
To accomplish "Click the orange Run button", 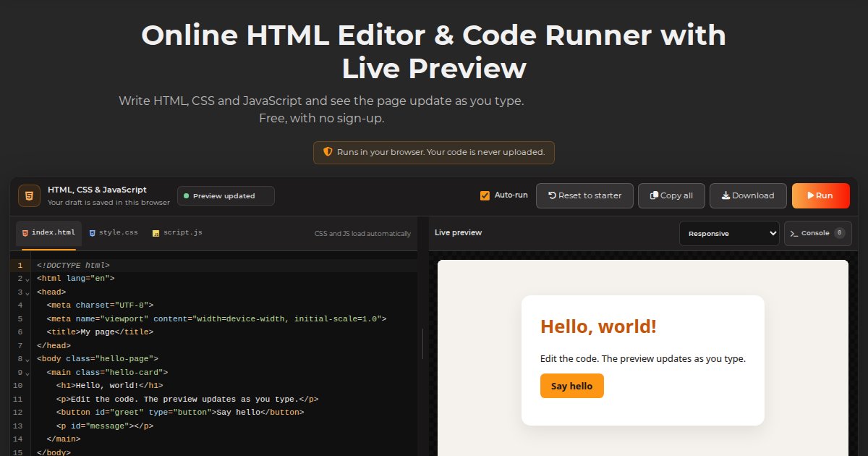I will tap(820, 195).
